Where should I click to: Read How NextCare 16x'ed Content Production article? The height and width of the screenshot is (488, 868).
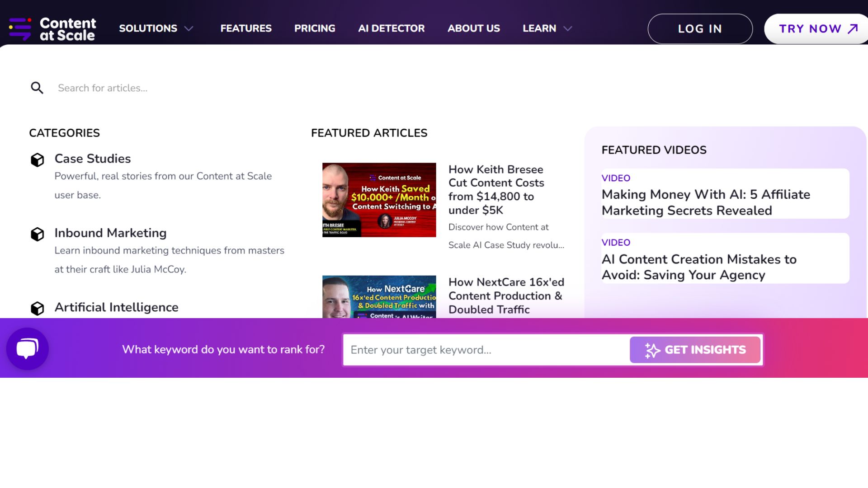pos(506,296)
